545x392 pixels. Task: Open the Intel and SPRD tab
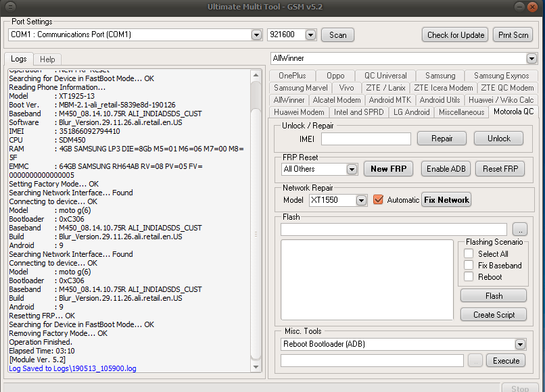(x=358, y=112)
